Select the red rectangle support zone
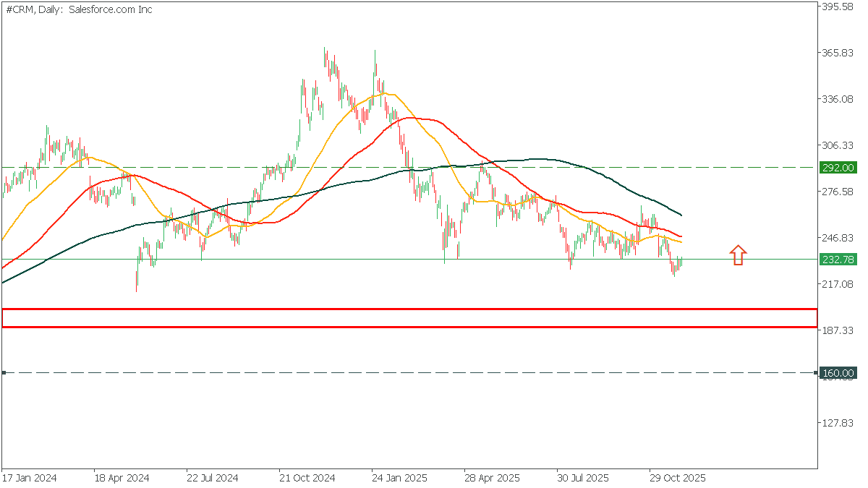Screen dimensions: 868x488 pyautogui.click(x=409, y=317)
